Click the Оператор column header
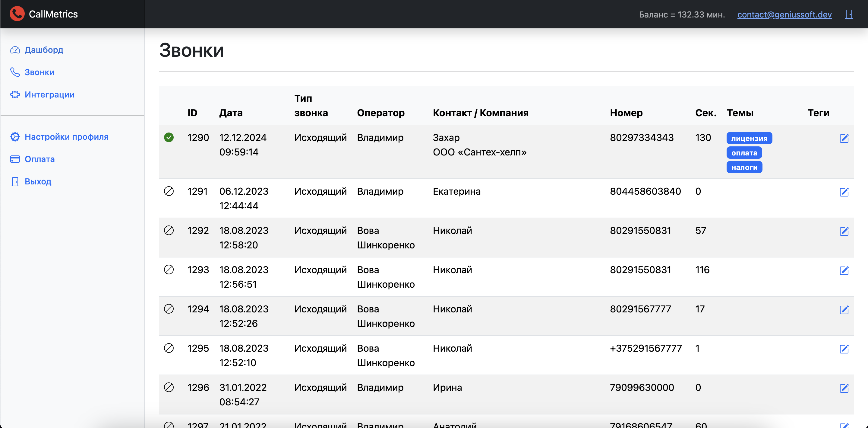Viewport: 868px width, 428px height. click(x=381, y=113)
